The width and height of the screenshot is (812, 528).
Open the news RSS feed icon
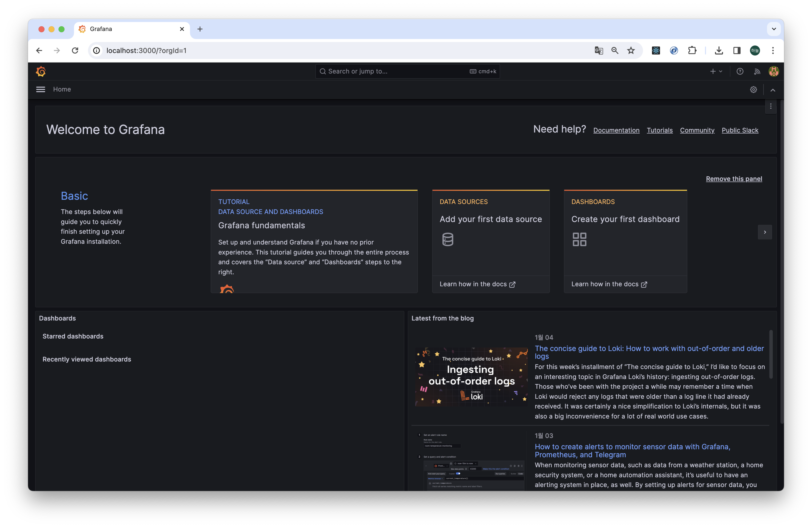click(x=757, y=71)
